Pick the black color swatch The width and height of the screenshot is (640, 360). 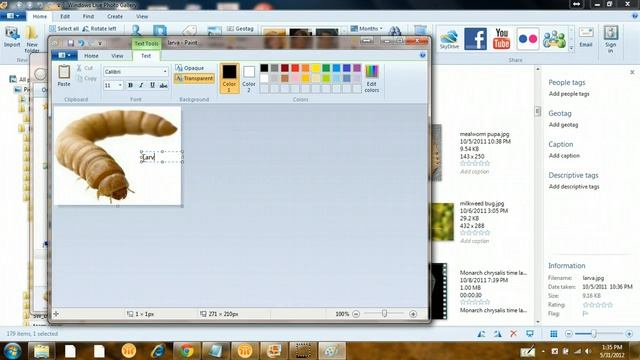(264, 68)
